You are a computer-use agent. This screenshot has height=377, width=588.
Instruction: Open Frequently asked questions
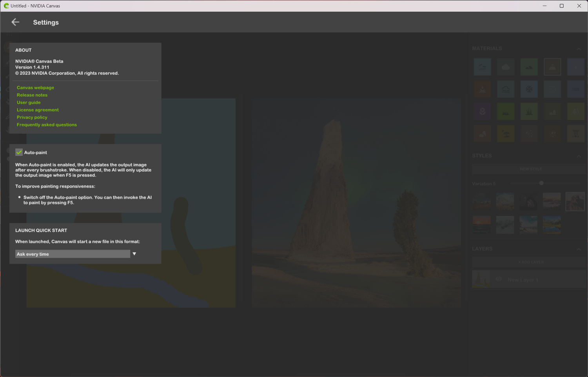pyautogui.click(x=47, y=125)
